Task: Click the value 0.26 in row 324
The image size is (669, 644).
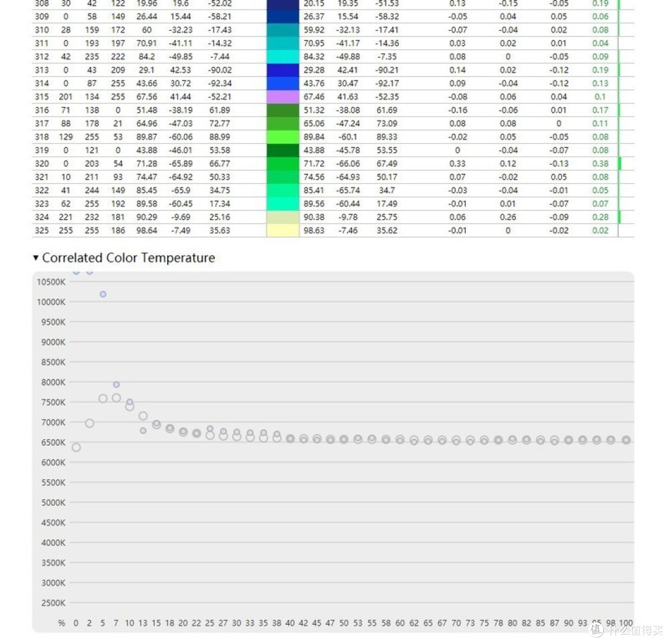Action: (508, 217)
